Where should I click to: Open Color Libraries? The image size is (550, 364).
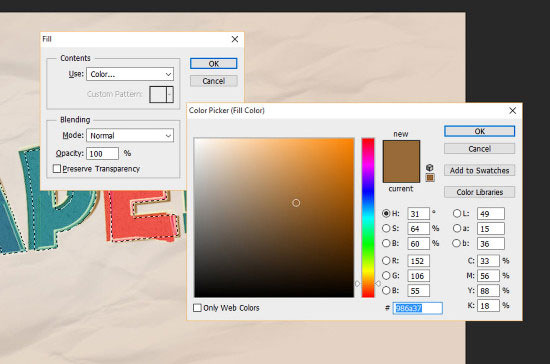479,192
